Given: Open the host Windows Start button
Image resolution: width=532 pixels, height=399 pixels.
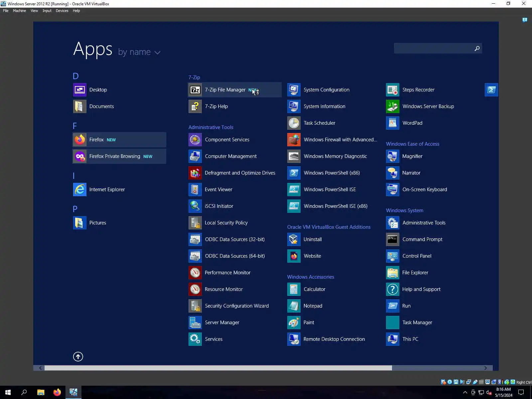Looking at the screenshot, I should [x=8, y=392].
